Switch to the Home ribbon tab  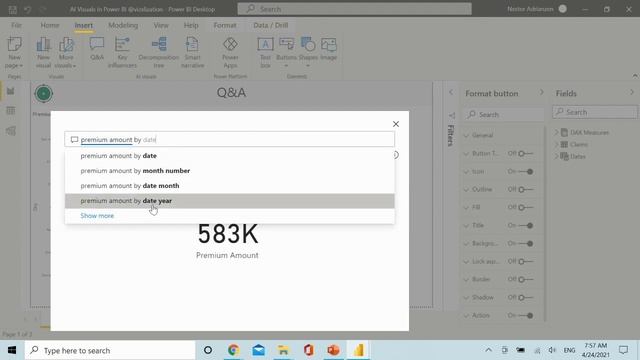click(x=50, y=25)
